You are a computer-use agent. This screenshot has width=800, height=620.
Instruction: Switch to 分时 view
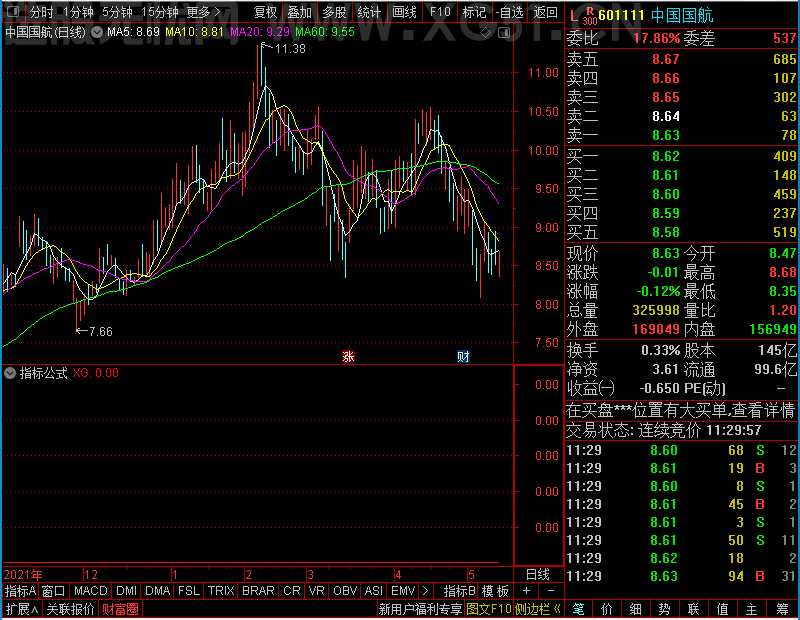coord(41,12)
